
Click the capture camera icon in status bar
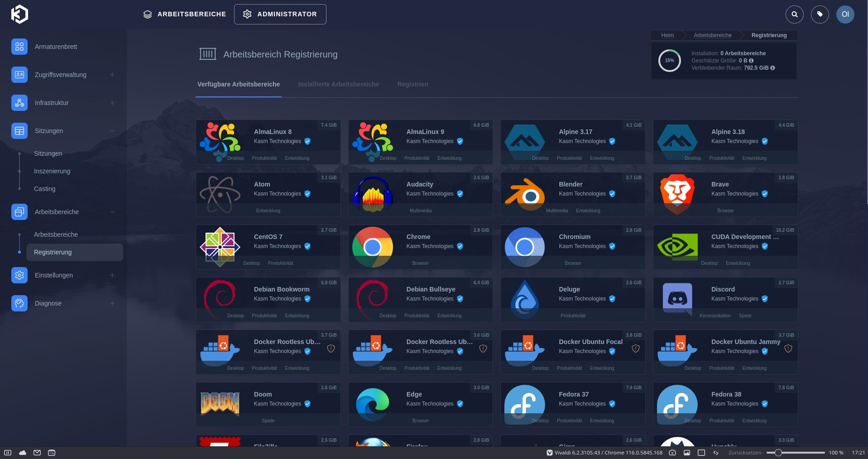tap(672, 453)
